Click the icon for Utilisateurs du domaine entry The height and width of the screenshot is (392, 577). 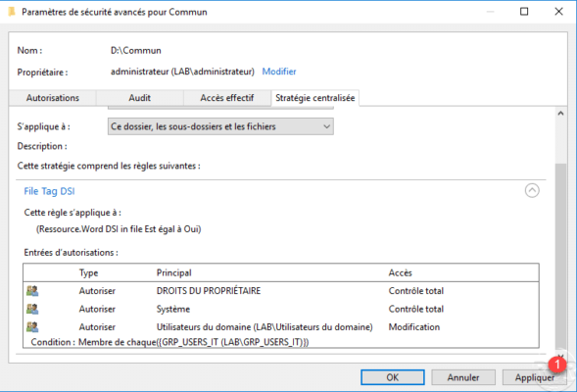(32, 327)
